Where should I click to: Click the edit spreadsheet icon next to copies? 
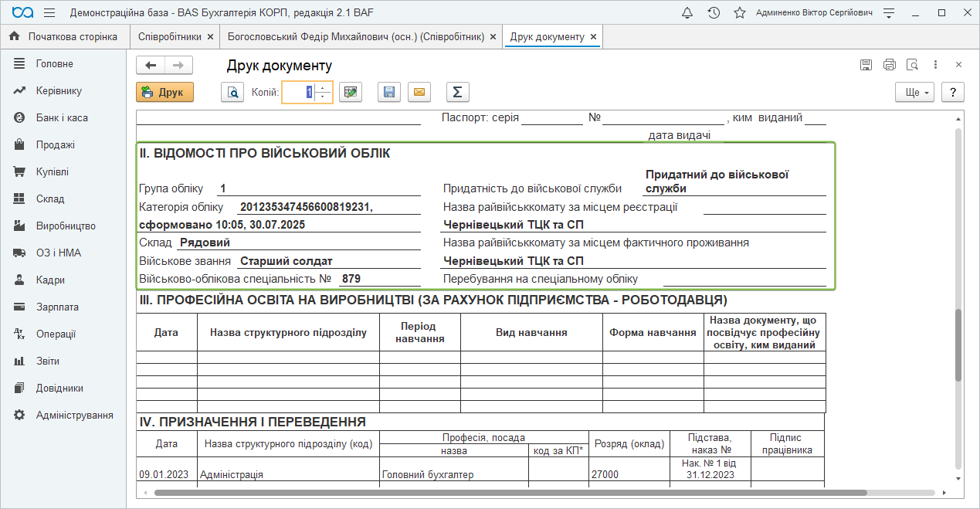[351, 93]
